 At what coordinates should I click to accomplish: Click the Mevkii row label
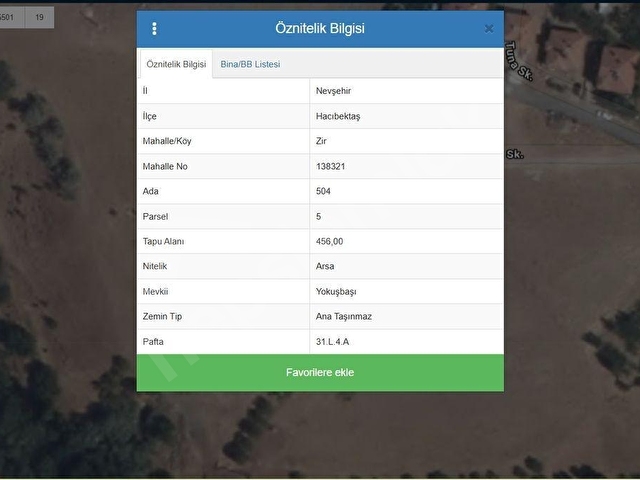pyautogui.click(x=155, y=291)
